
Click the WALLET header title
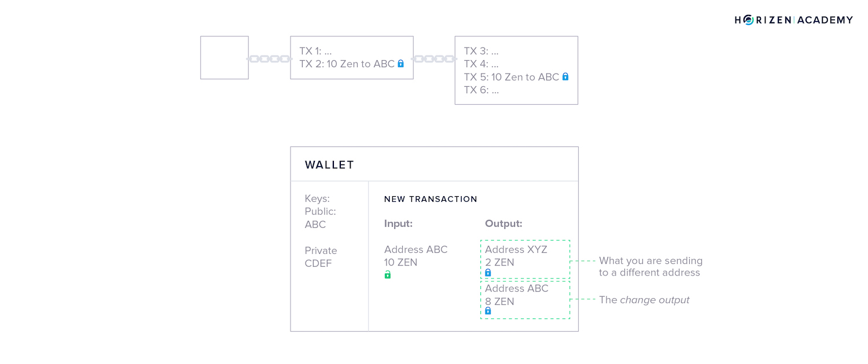coord(329,165)
